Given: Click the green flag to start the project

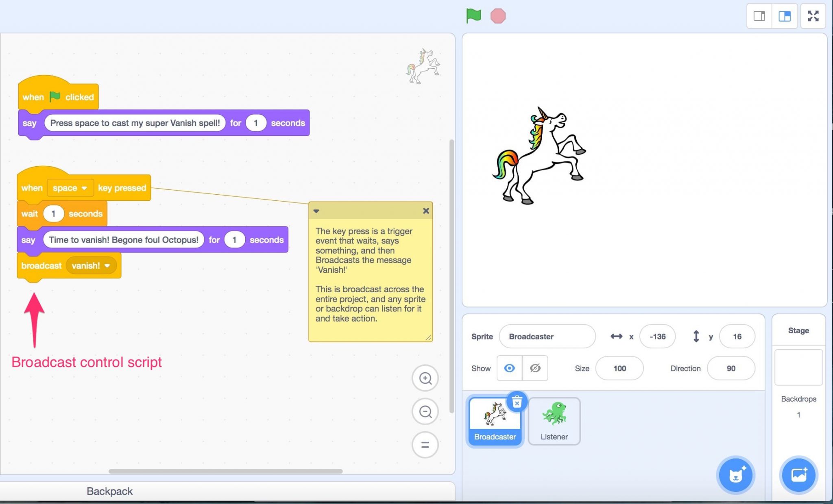Looking at the screenshot, I should pyautogui.click(x=473, y=16).
